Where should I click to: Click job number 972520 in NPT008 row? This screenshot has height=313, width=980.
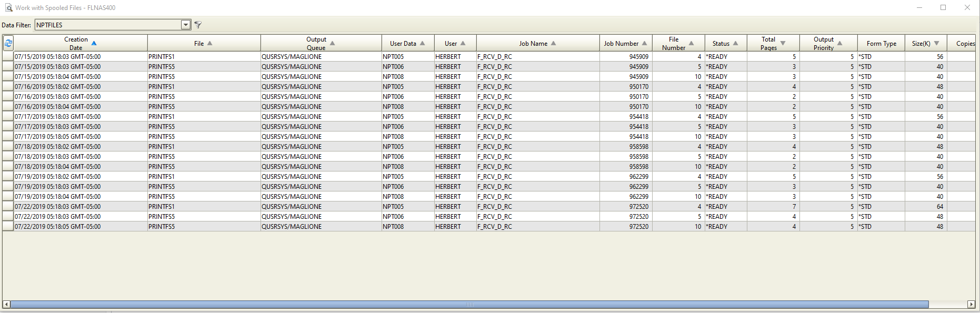[x=639, y=226]
